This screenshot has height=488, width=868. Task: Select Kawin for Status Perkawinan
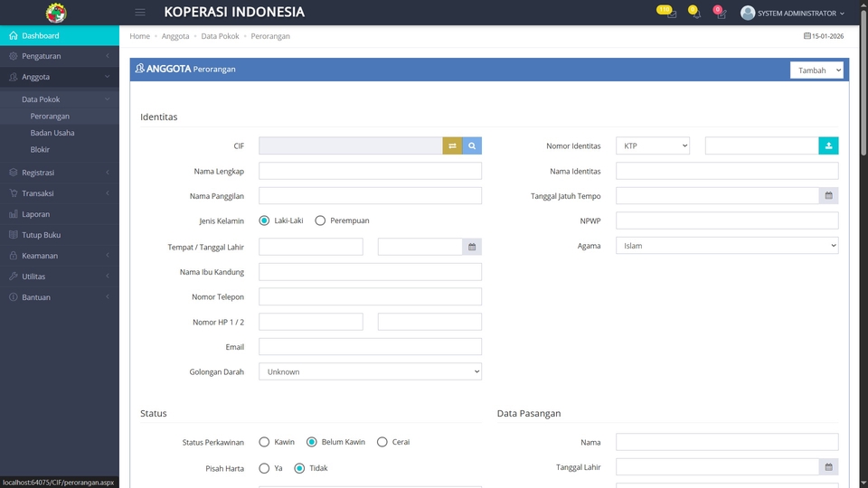coord(265,442)
